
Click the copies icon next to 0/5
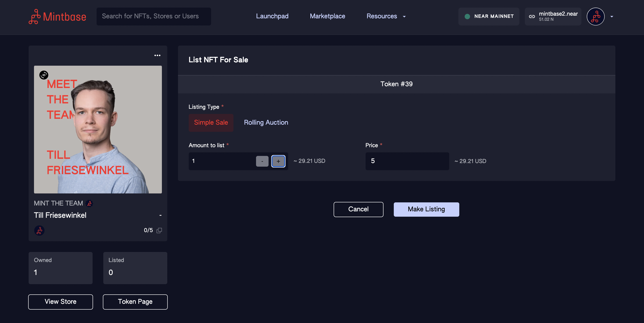(x=159, y=230)
